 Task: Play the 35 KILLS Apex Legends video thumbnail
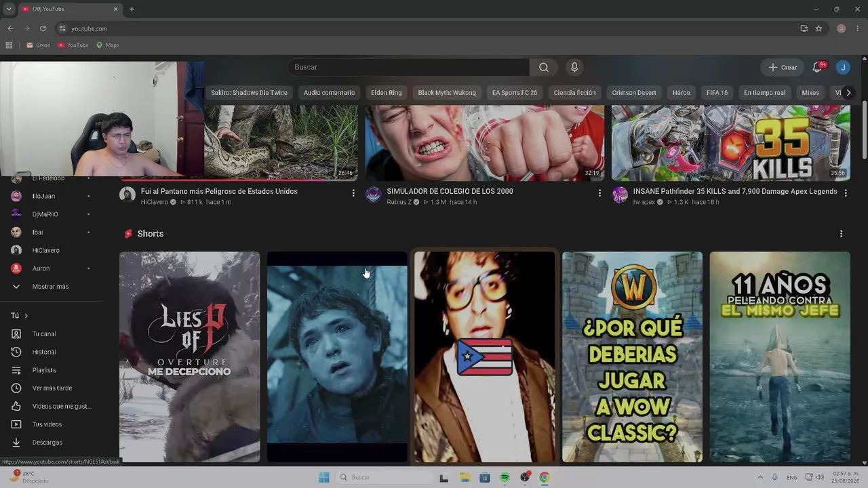coord(731,143)
